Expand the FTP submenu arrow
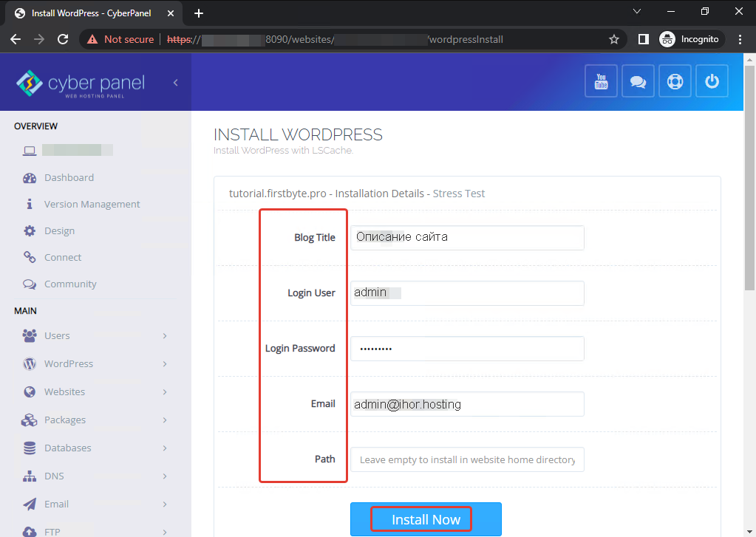 click(x=165, y=532)
